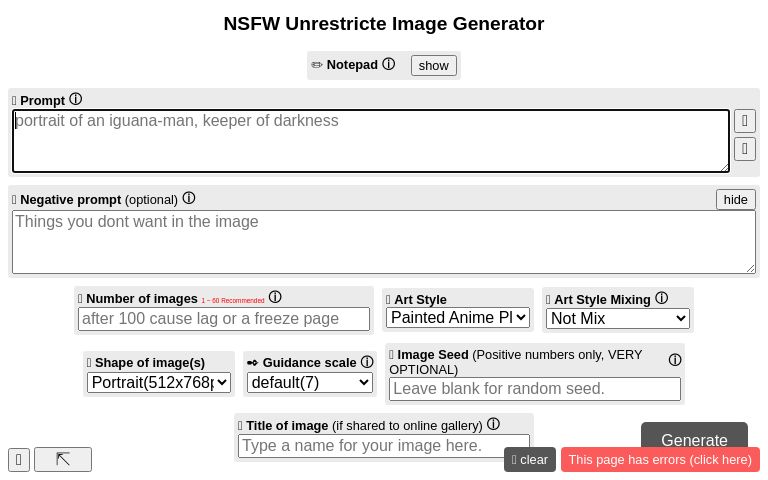Viewport: 768px width, 480px height.
Task: Click the Art Style Mixing info icon
Action: [x=661, y=298]
